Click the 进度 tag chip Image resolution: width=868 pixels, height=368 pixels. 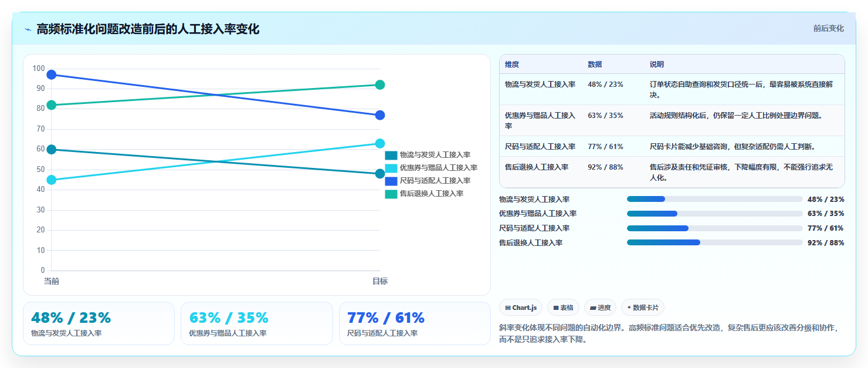tap(600, 308)
